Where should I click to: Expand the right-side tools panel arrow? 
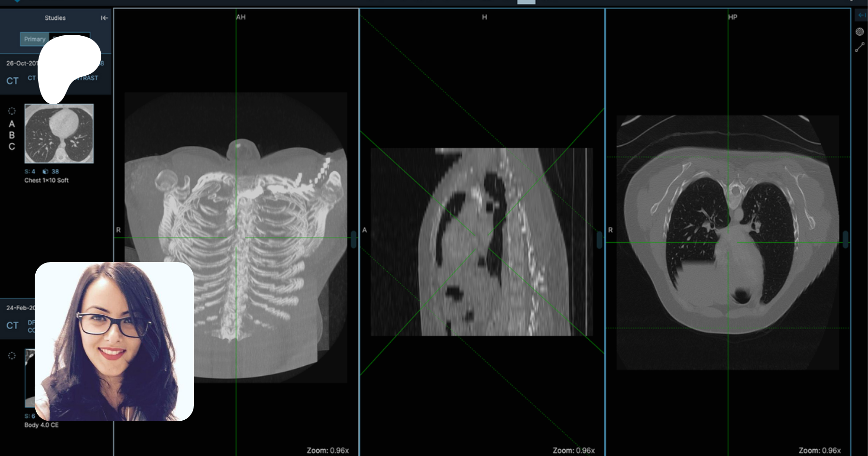tap(861, 15)
